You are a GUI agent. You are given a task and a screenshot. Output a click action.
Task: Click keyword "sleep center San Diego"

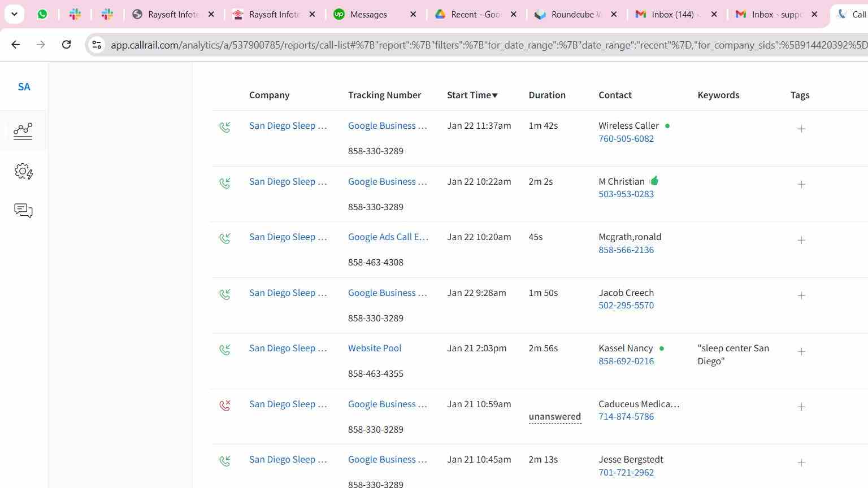click(x=733, y=355)
